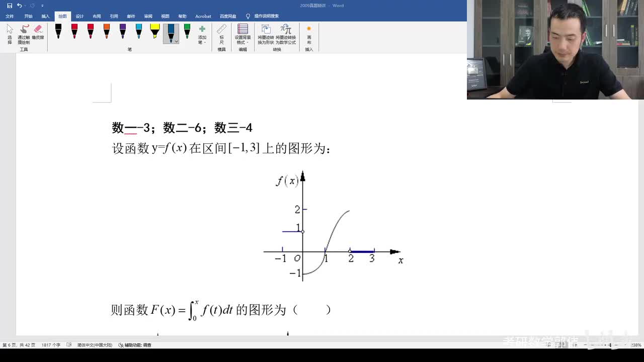Select the 绘图 ribbon tab

(x=62, y=16)
